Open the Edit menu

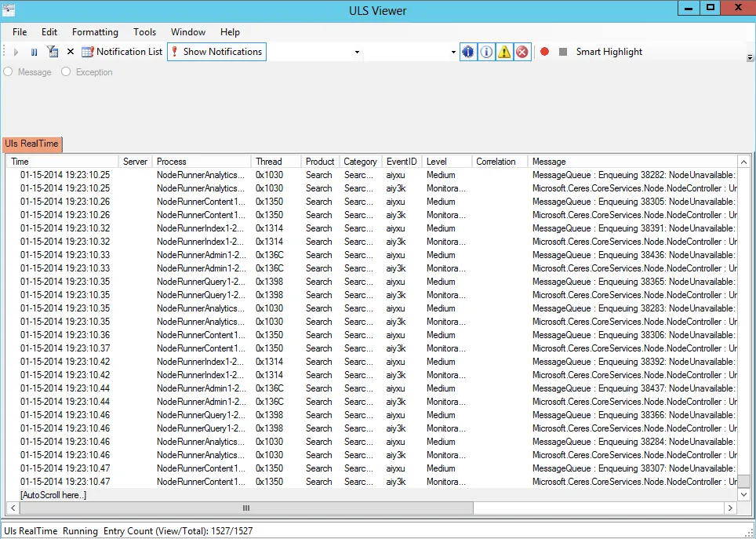[x=49, y=32]
